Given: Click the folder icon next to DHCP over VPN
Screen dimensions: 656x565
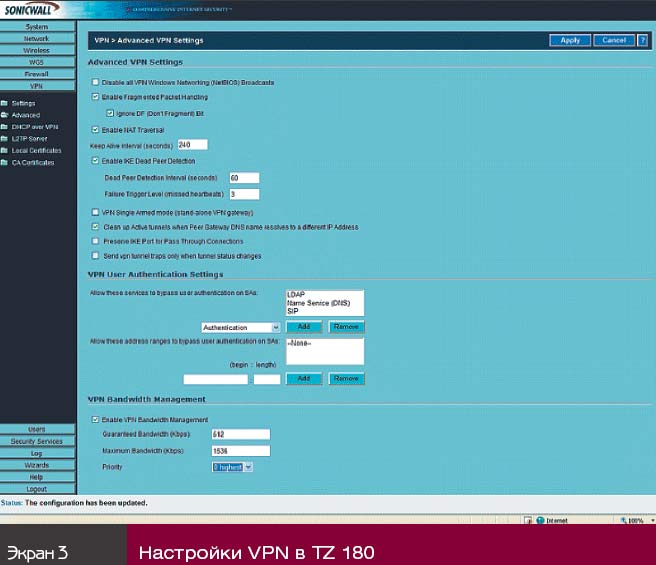Looking at the screenshot, I should 5,127.
